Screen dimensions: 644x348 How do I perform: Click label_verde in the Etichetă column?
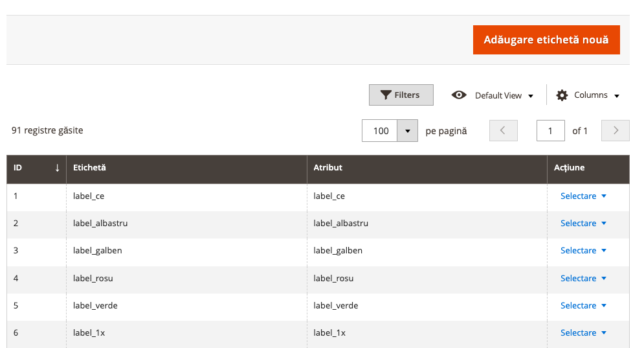click(95, 306)
